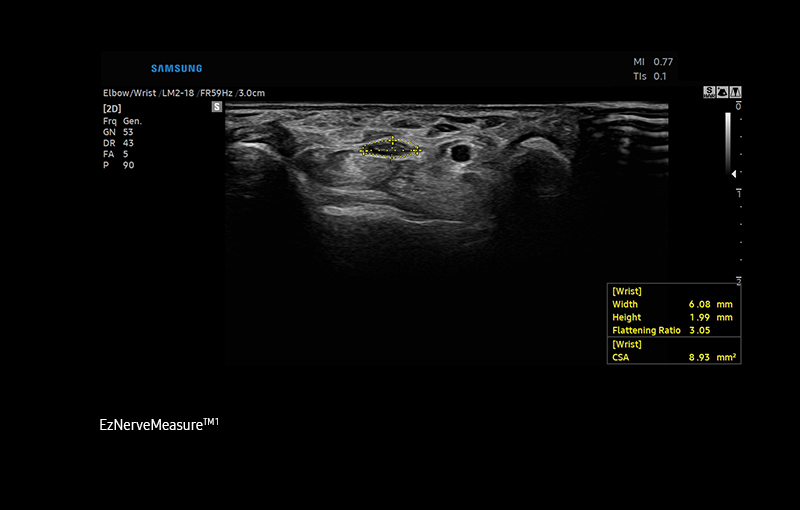The height and width of the screenshot is (510, 800).
Task: Click the fetal-shaped icon beside S-Harmonic
Action: click(x=723, y=92)
